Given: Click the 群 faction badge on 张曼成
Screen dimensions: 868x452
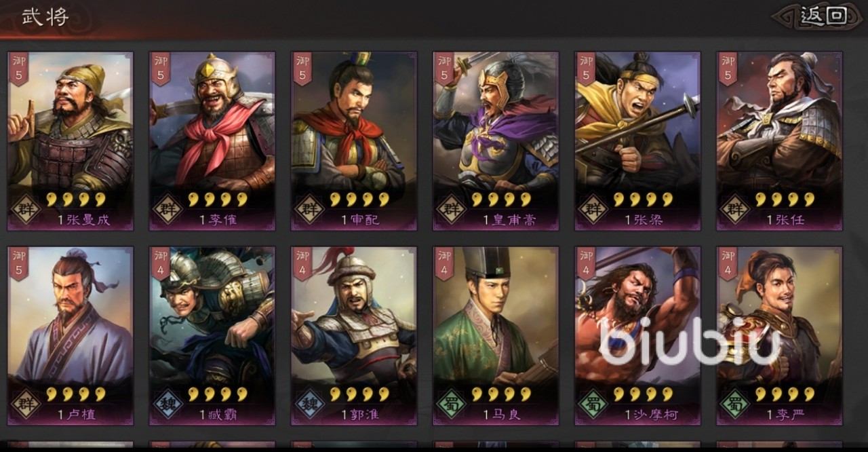Looking at the screenshot, I should (25, 209).
